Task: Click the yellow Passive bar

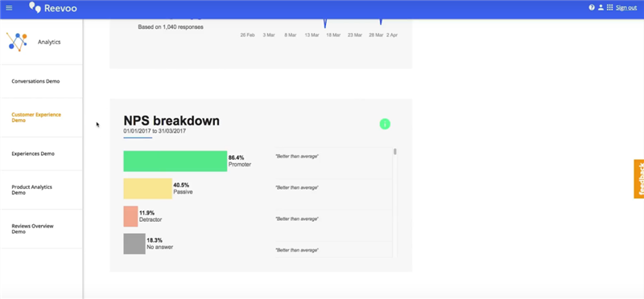Action: pyautogui.click(x=148, y=189)
